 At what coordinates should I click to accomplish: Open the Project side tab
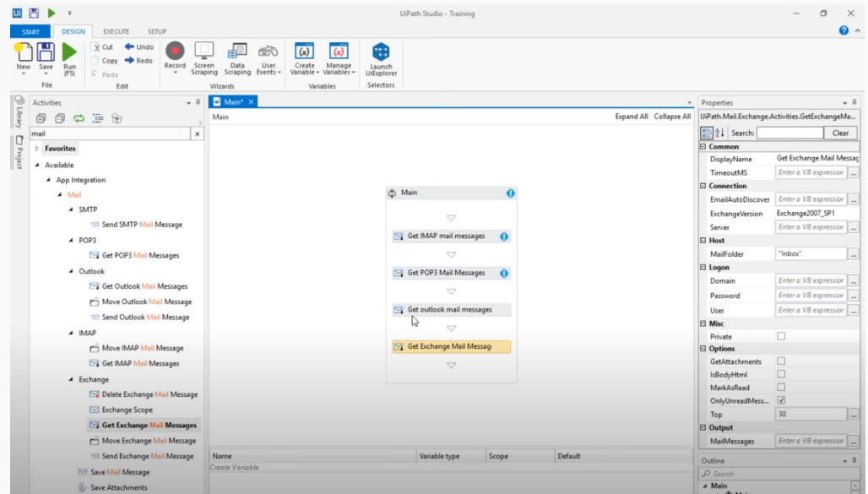19,152
